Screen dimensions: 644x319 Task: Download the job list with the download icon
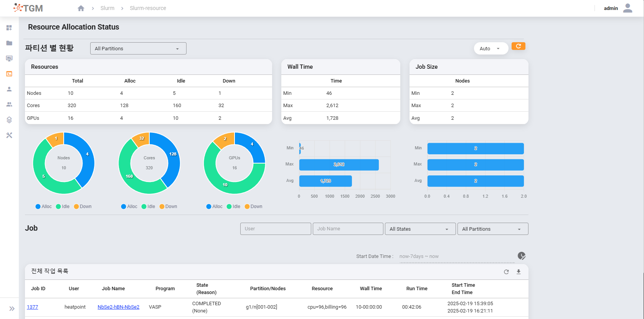tap(519, 272)
